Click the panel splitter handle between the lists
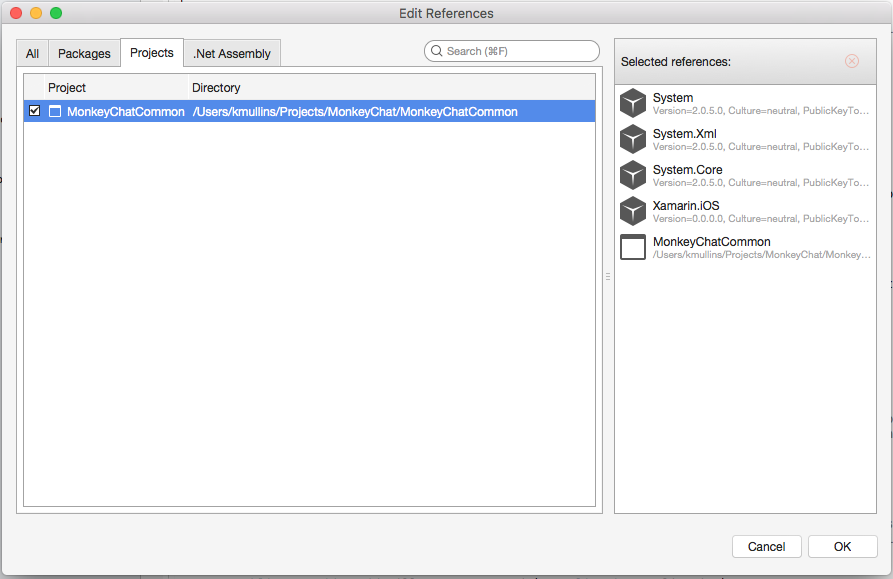 pos(608,276)
